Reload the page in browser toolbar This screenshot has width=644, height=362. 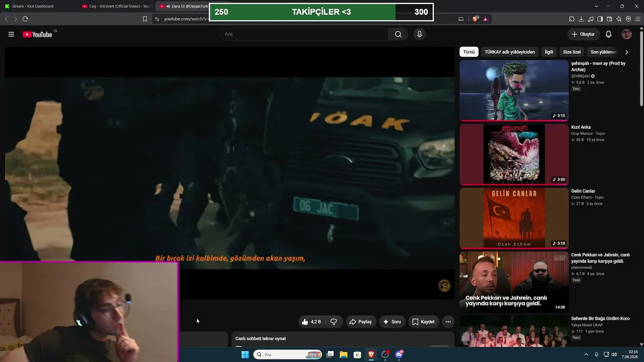click(25, 19)
